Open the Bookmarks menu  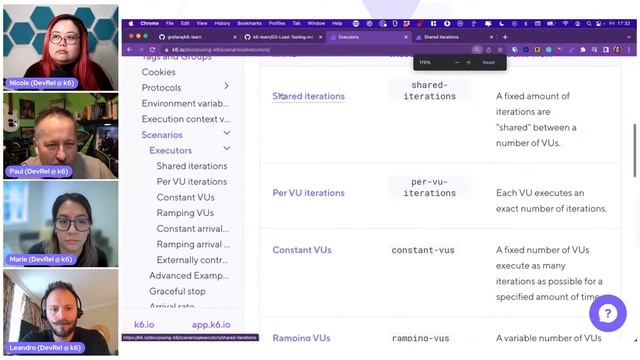click(249, 24)
